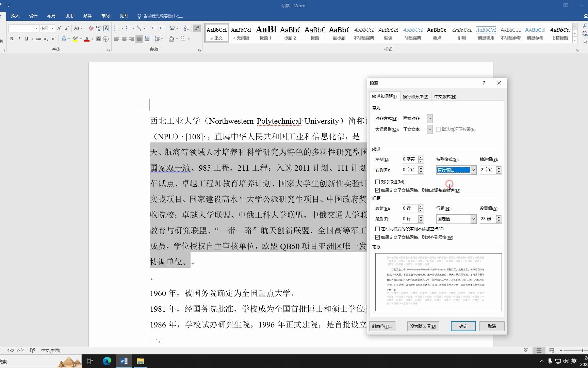Uncheck auto-adjust right indent for document grid
Screen dimensions: 588x368
click(377, 190)
